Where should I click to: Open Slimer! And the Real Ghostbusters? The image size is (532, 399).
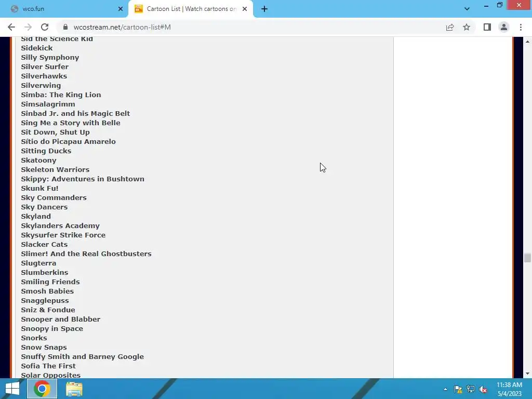point(86,254)
